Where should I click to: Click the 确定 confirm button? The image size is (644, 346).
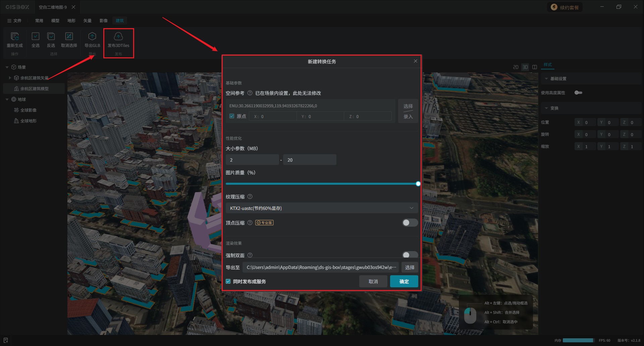pyautogui.click(x=404, y=282)
